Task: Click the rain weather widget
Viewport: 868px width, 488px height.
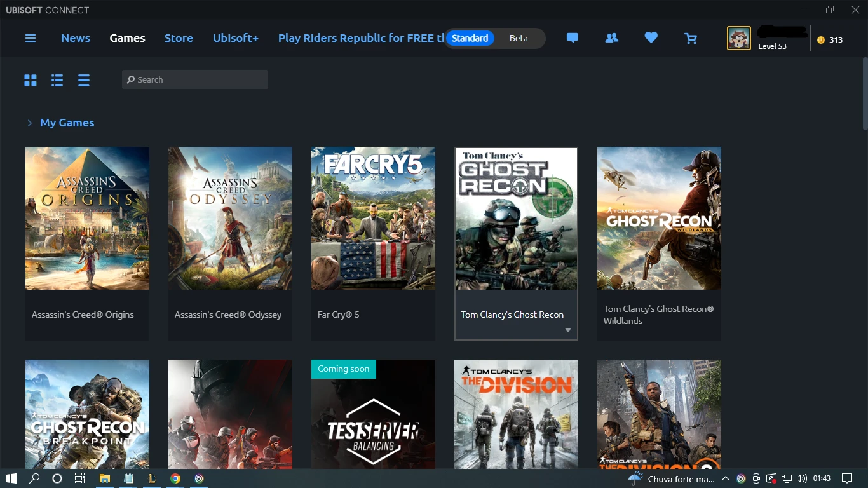Action: [x=671, y=478]
